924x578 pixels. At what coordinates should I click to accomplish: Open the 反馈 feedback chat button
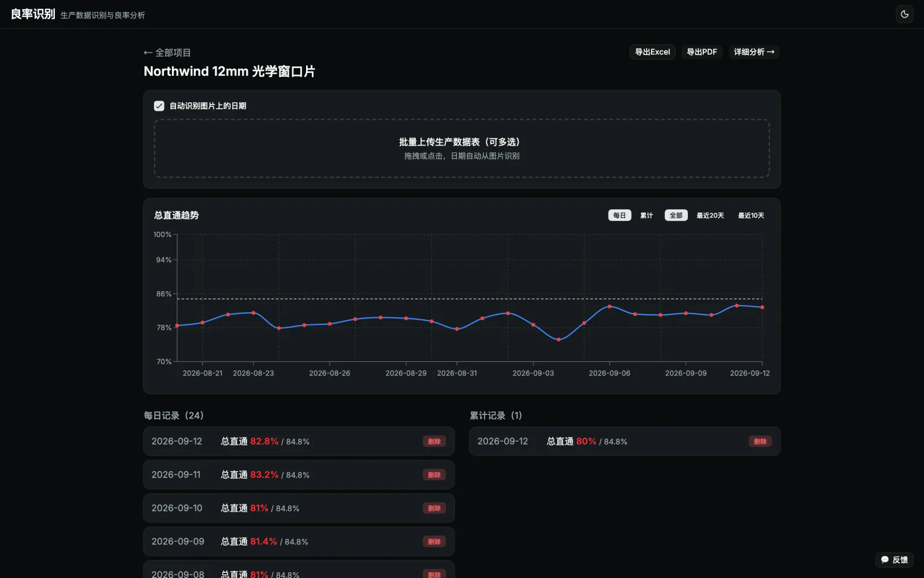[x=894, y=560]
